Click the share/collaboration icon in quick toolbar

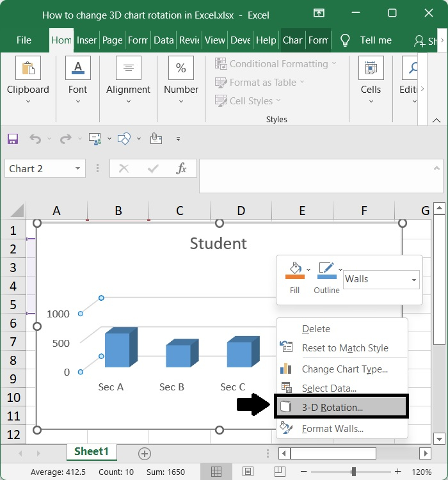tap(95, 139)
